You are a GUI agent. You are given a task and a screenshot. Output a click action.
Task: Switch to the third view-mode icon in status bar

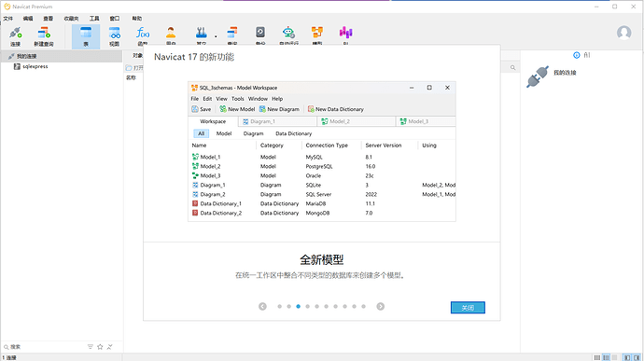click(614, 357)
